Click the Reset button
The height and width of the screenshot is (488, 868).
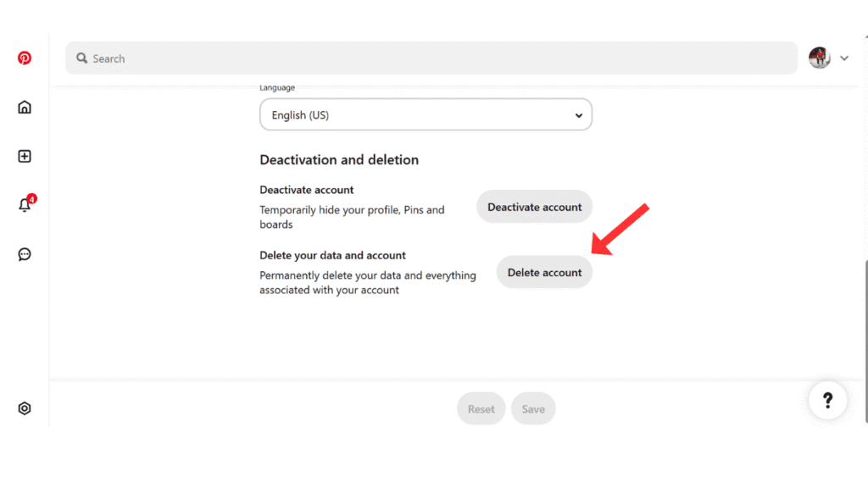point(481,409)
